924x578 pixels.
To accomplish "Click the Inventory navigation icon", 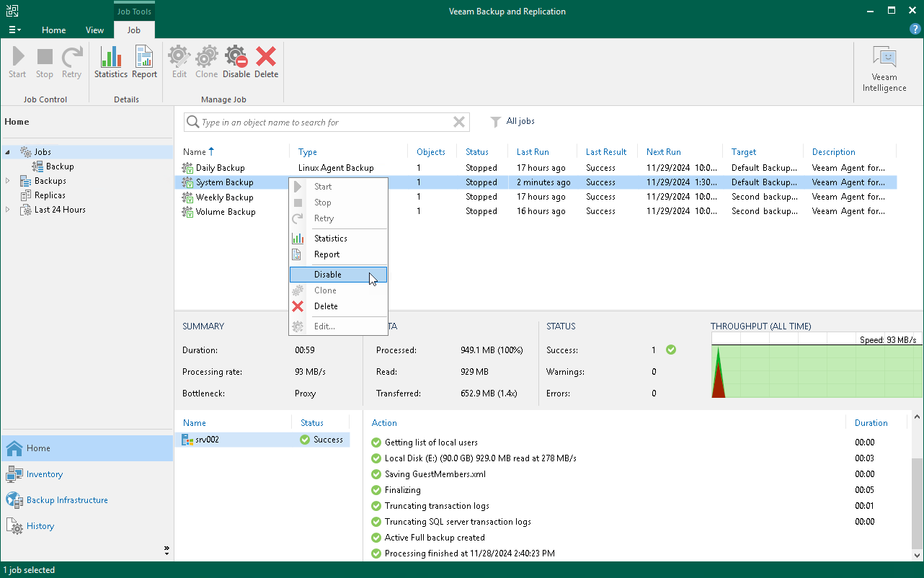I will pyautogui.click(x=14, y=474).
